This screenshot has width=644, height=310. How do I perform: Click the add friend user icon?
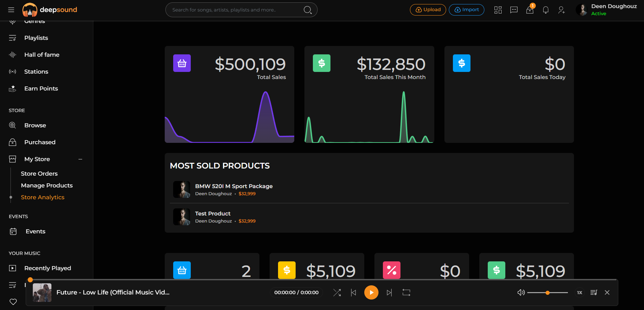pyautogui.click(x=561, y=10)
